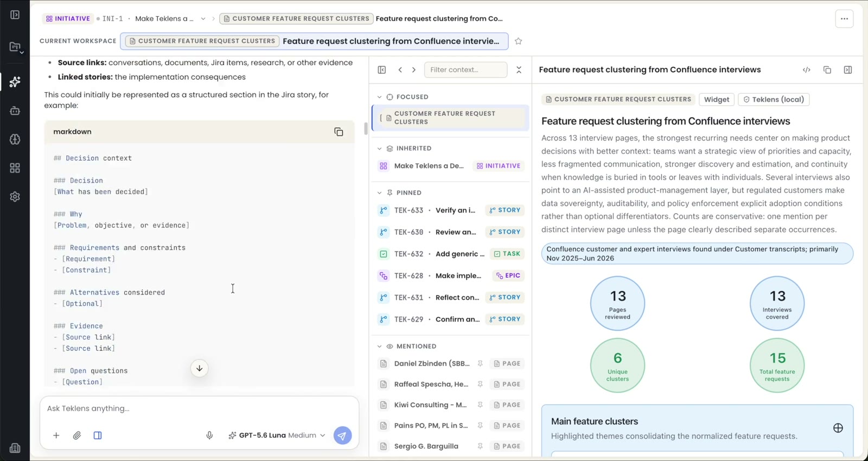This screenshot has height=461, width=868.
Task: Collapse the PINNED section
Action: 379,193
